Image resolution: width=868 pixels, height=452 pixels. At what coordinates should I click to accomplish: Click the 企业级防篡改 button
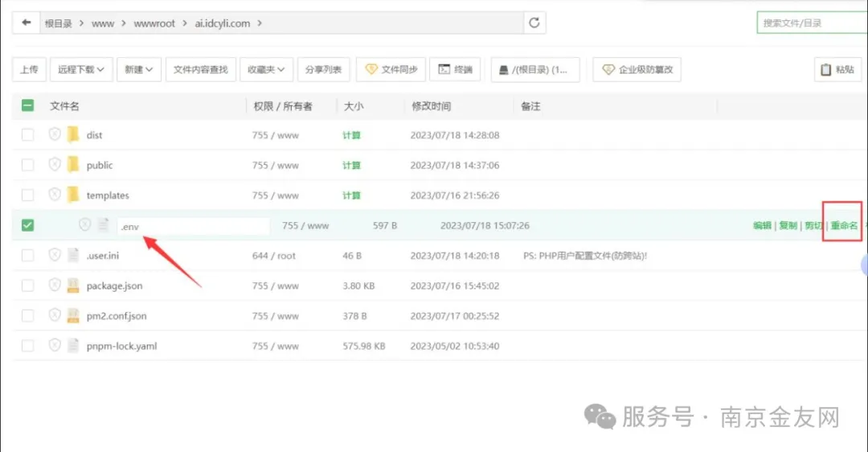637,69
